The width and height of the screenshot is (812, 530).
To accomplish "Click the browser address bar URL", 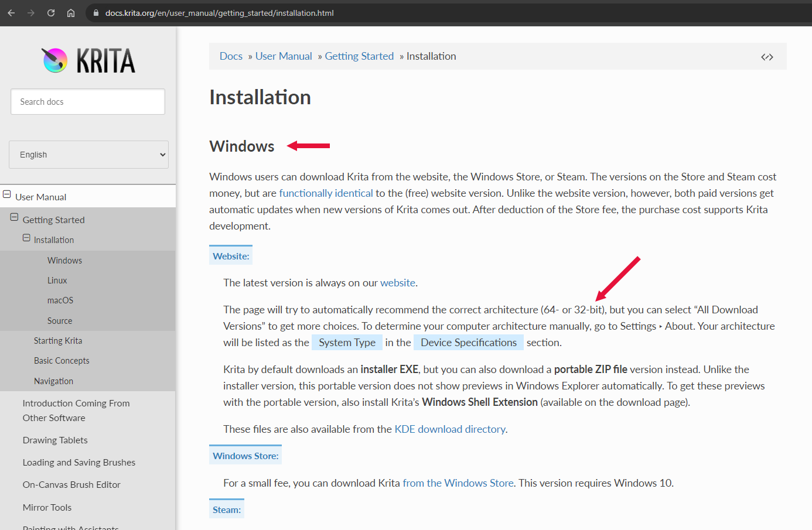I will (219, 13).
